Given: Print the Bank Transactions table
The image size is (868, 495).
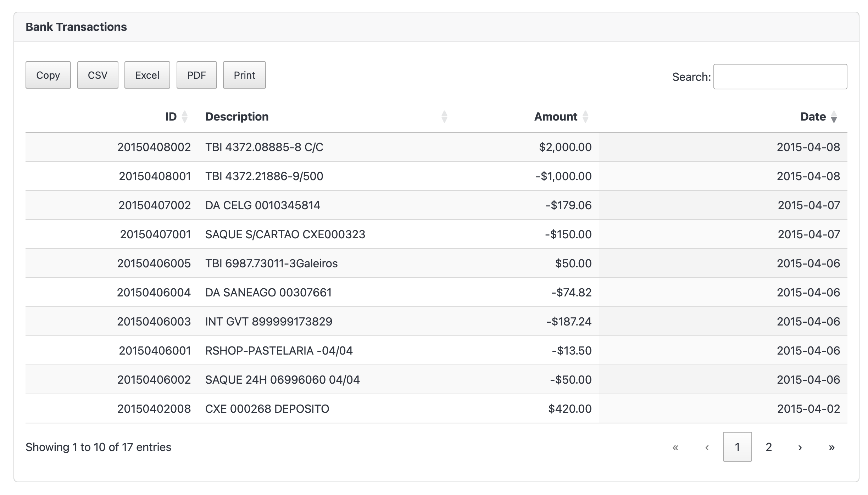Looking at the screenshot, I should (244, 75).
